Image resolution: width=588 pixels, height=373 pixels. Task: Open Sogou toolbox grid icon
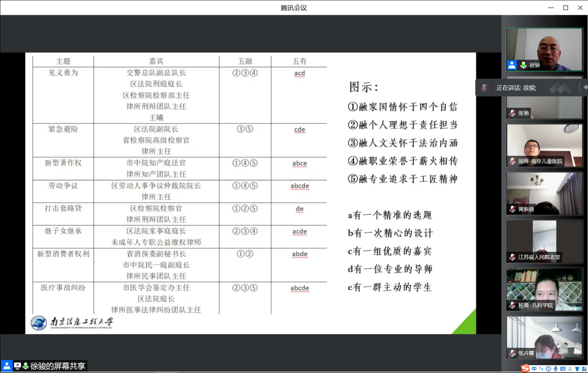point(583,369)
